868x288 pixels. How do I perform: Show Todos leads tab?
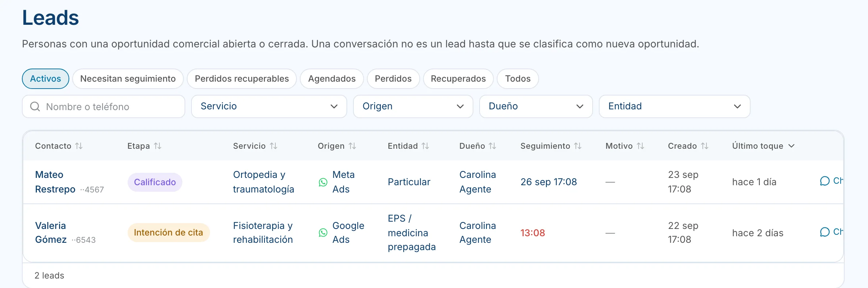click(518, 79)
